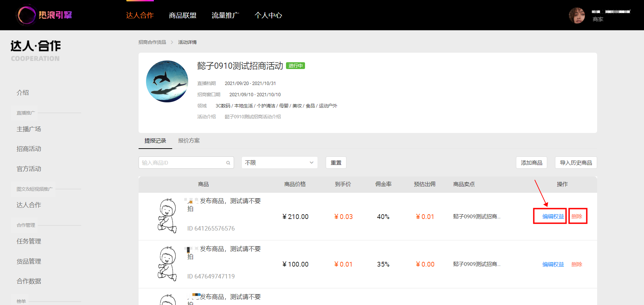Click the ¥0.00 预估出佣 value

[x=425, y=264]
